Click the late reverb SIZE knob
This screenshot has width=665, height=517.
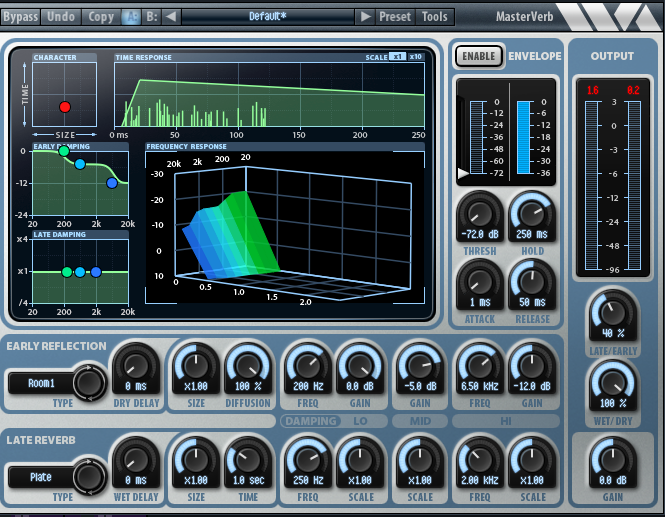[x=196, y=459]
